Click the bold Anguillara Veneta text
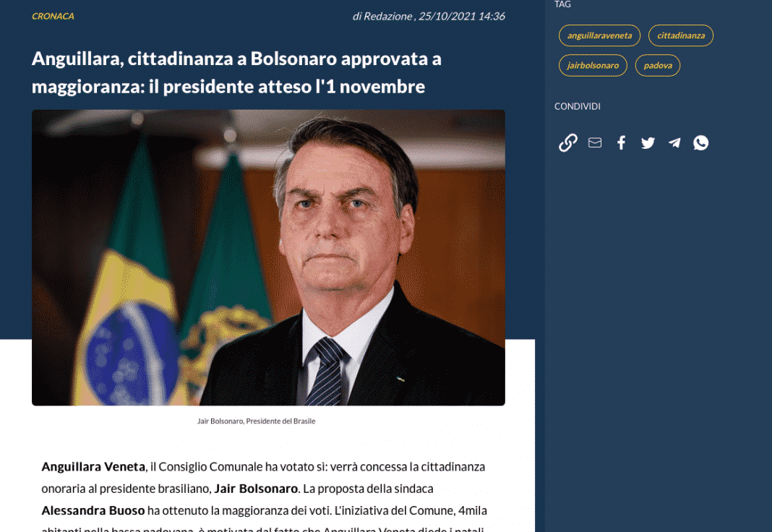Viewport: 772px width, 532px height. 93,466
